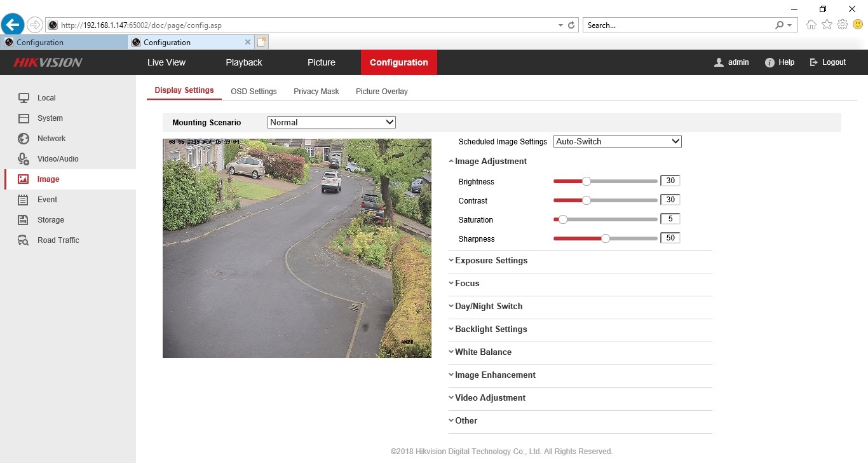Collapse the Image Adjustment section
Screen dimensions: 868x463
(x=490, y=161)
